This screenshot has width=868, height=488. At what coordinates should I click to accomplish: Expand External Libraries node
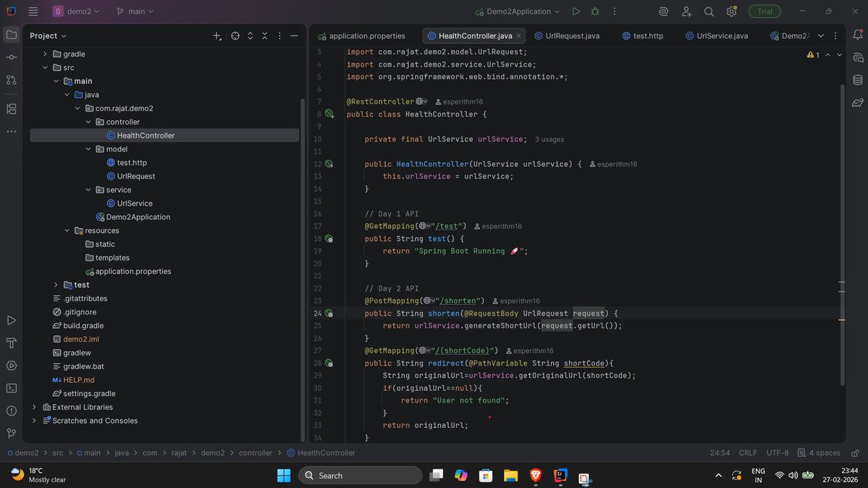(34, 407)
